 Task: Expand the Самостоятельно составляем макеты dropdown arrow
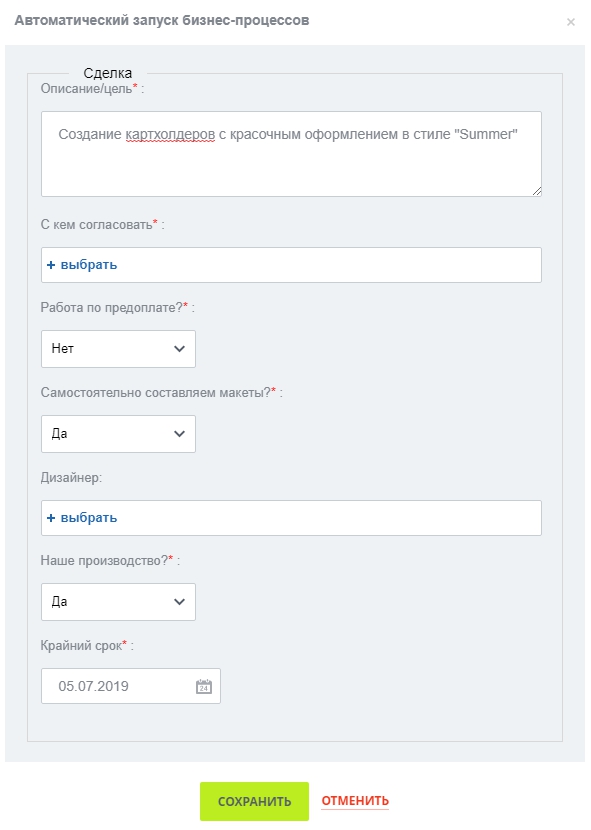point(180,434)
